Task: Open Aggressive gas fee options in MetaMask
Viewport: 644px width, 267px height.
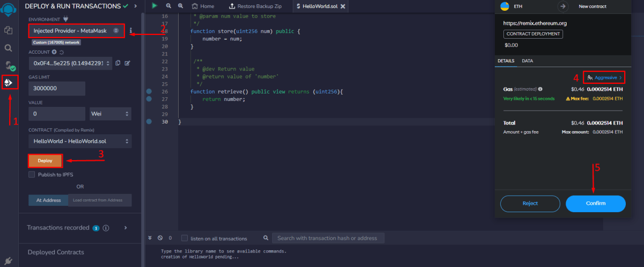Action: [x=604, y=78]
